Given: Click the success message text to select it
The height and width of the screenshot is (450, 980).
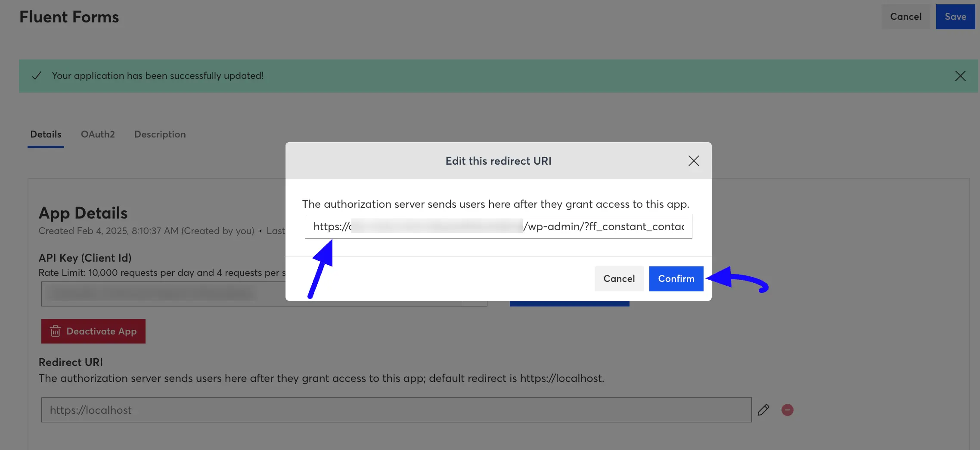Looking at the screenshot, I should click(157, 75).
